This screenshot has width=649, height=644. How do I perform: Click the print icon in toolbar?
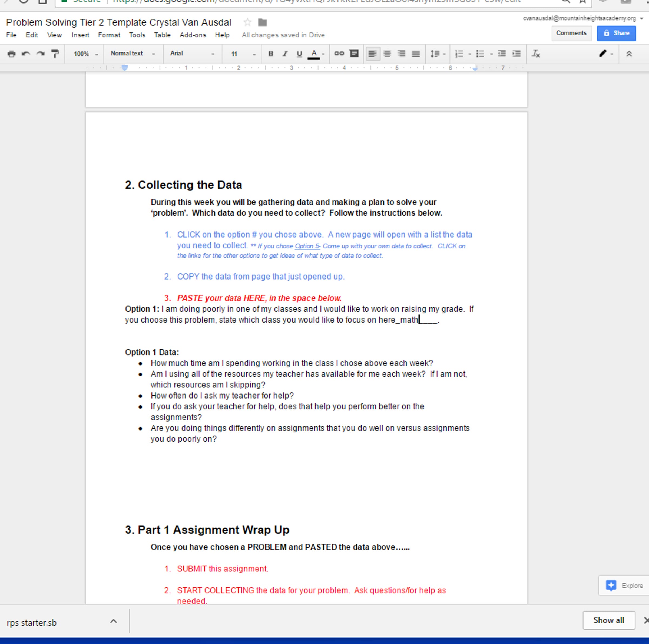[x=11, y=54]
